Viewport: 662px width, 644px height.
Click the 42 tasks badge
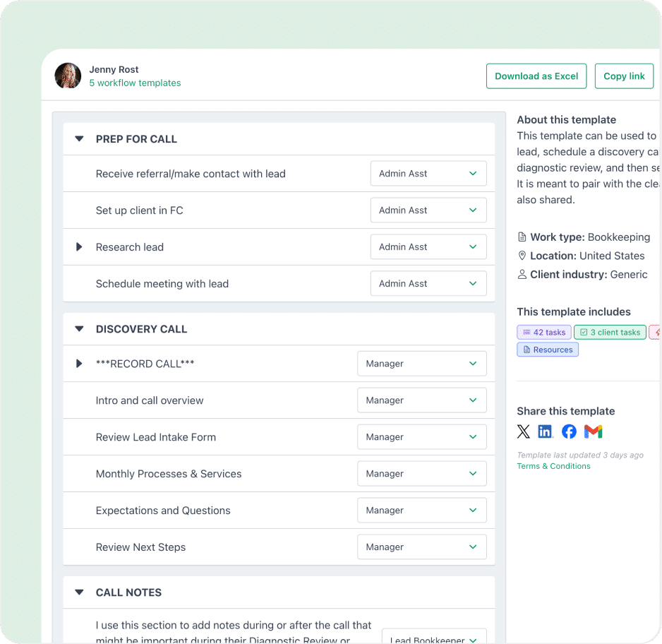pos(543,333)
